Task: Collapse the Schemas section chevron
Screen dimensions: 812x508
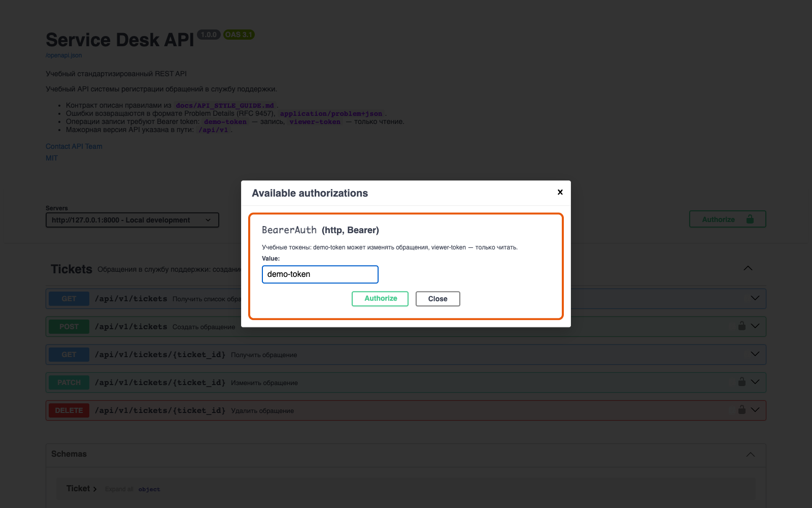Action: pos(751,454)
